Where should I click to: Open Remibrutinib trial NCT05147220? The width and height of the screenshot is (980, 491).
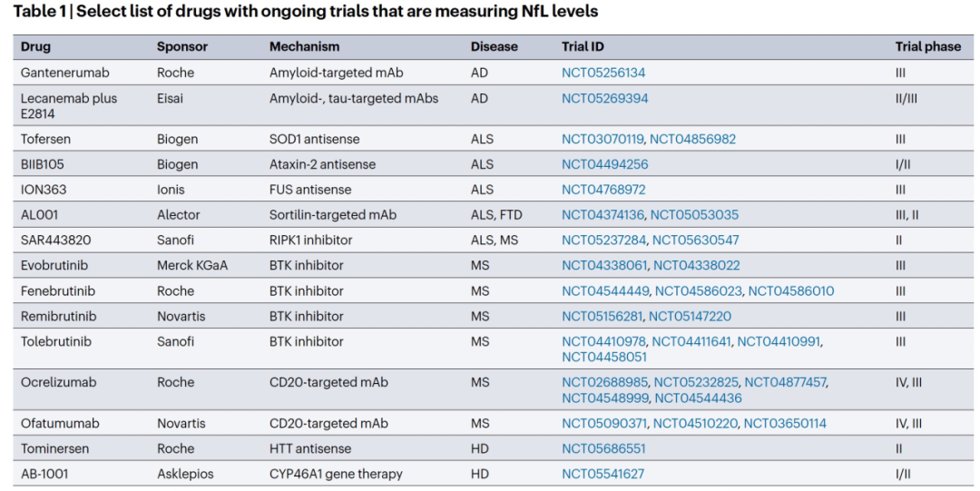tap(690, 317)
